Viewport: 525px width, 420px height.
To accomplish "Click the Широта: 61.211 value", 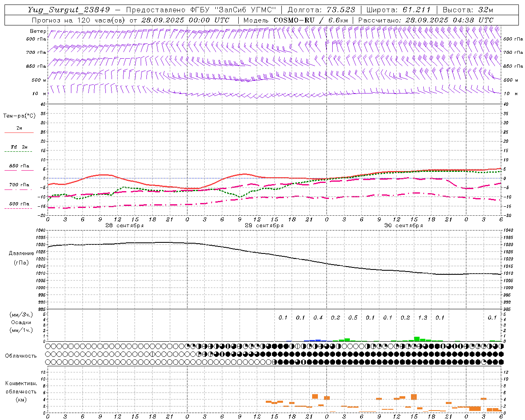I will click(399, 10).
